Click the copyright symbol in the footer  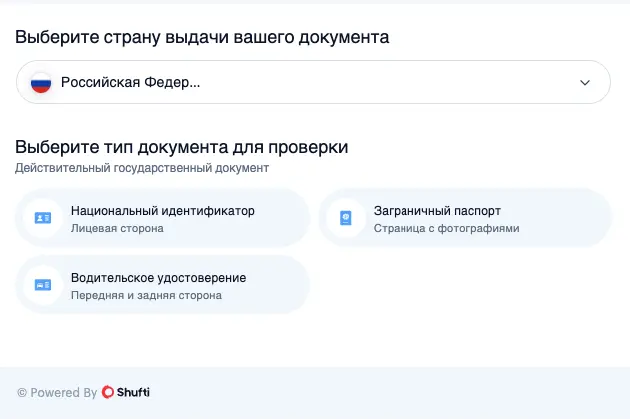click(x=22, y=393)
